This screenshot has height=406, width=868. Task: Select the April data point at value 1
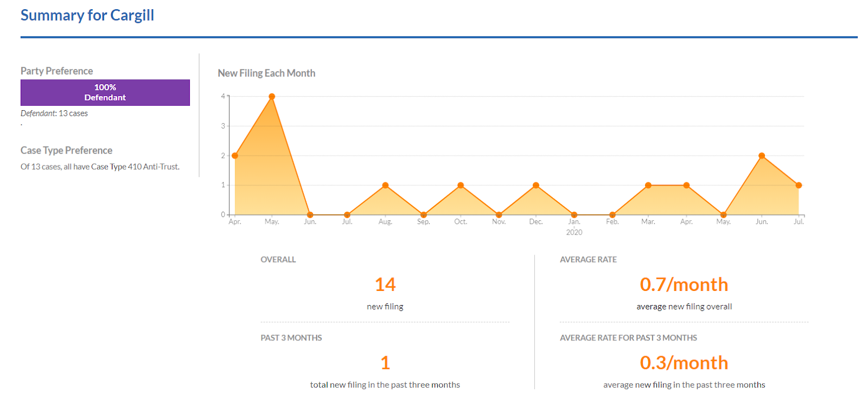tap(687, 186)
